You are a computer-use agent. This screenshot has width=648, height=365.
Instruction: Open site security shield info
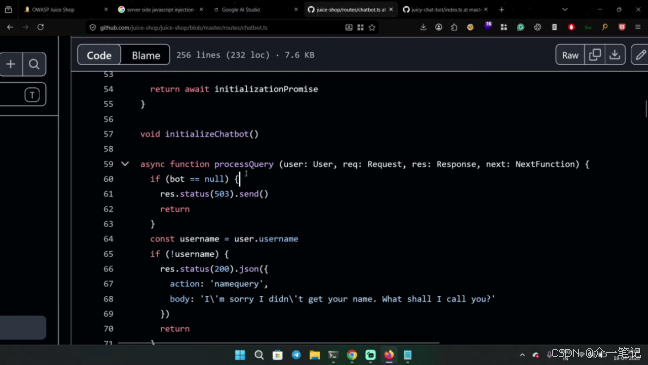click(93, 28)
